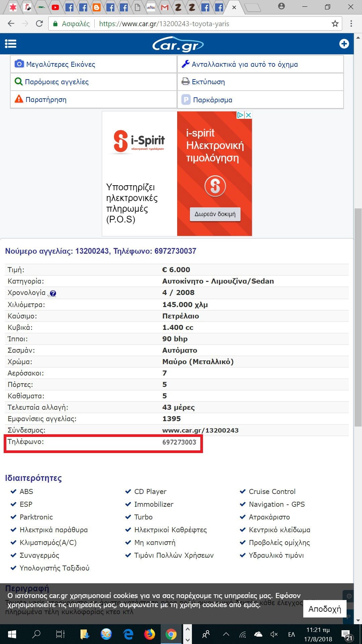Click the Cruise Control feature

click(272, 492)
